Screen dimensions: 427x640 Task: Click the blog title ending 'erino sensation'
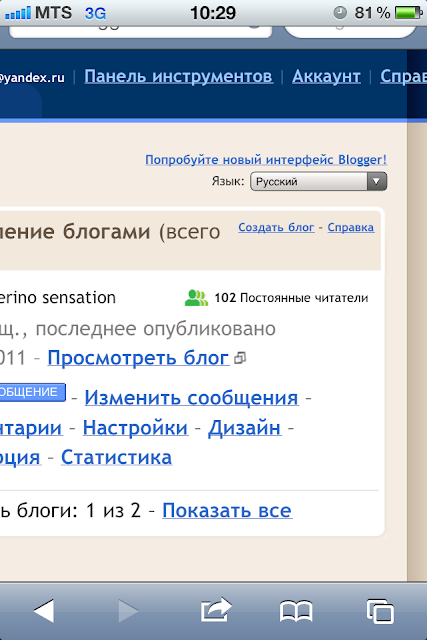coord(58,298)
